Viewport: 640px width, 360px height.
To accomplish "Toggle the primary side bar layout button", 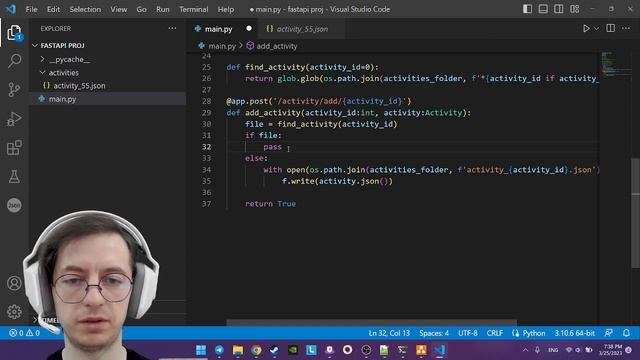I will (x=527, y=9).
